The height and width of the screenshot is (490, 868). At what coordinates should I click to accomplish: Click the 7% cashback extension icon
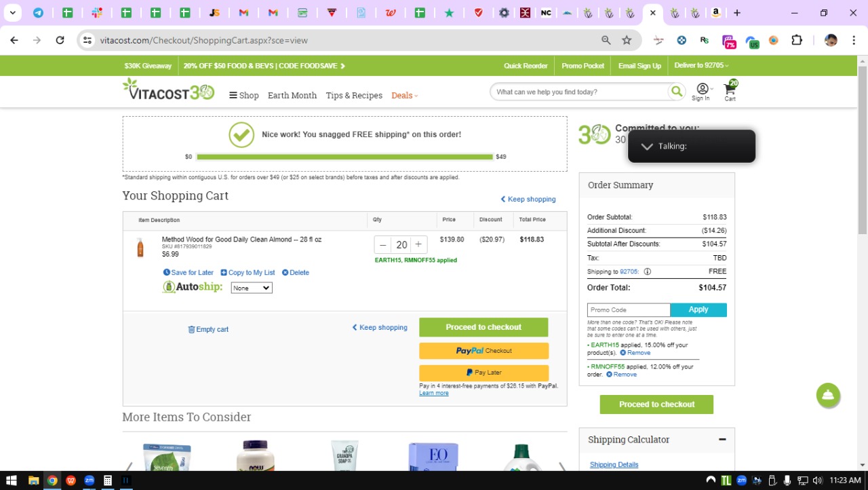[x=729, y=41]
